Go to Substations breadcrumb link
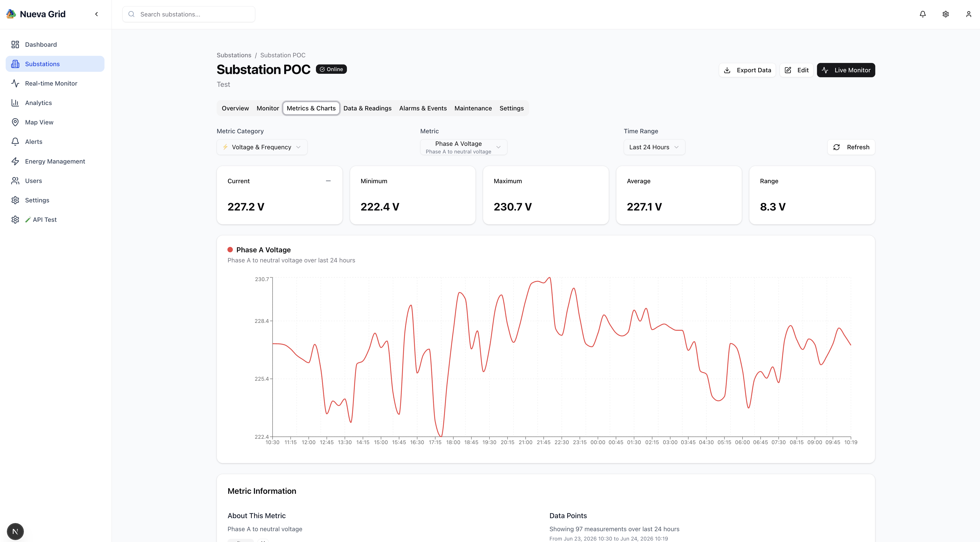The image size is (980, 542). coord(234,55)
